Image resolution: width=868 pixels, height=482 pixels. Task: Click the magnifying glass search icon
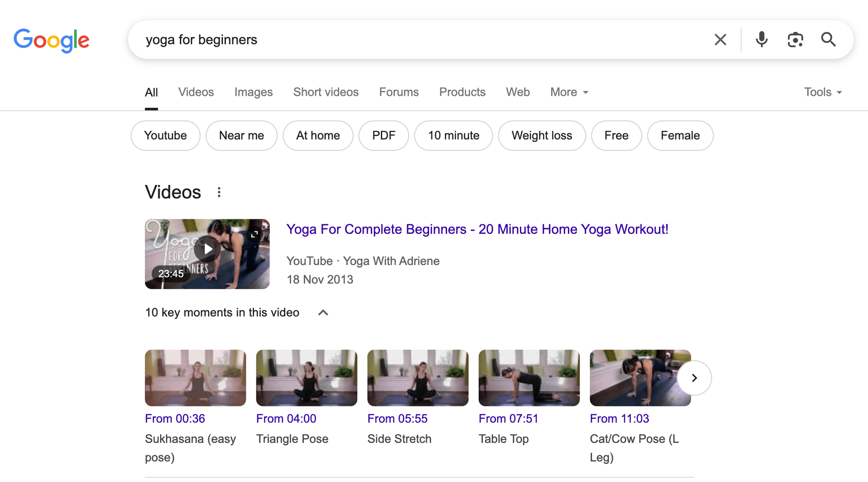(x=828, y=40)
